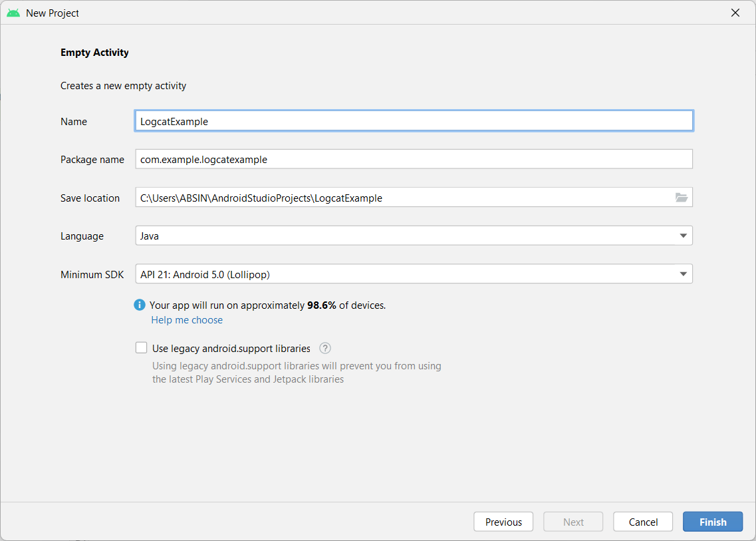Expand the dropdown arrow next to Java

[x=684, y=236]
